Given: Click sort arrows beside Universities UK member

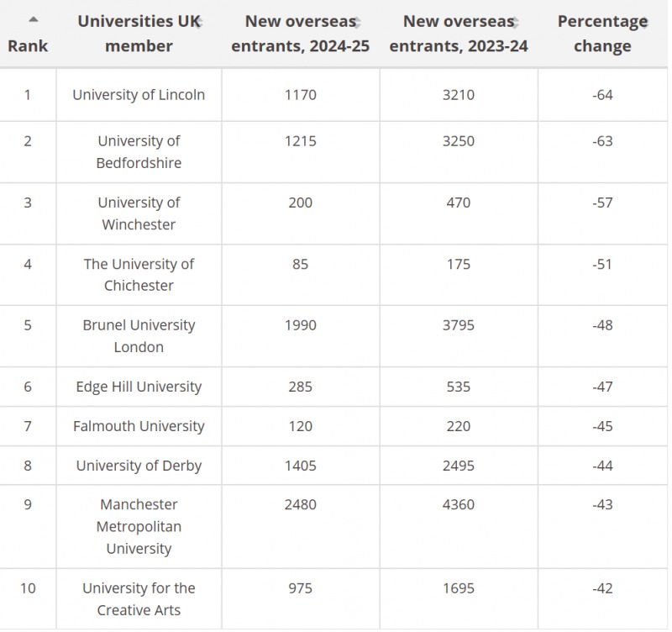Looking at the screenshot, I should pyautogui.click(x=200, y=23).
